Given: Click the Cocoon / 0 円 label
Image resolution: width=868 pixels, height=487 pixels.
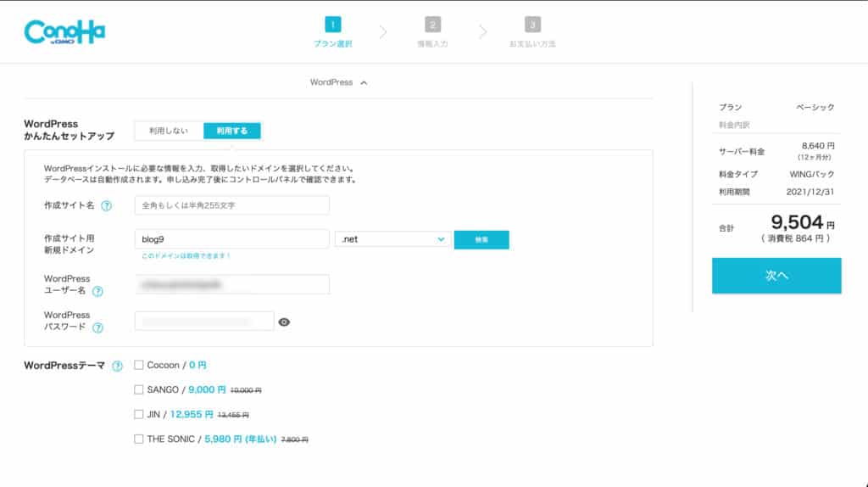Looking at the screenshot, I should (176, 365).
